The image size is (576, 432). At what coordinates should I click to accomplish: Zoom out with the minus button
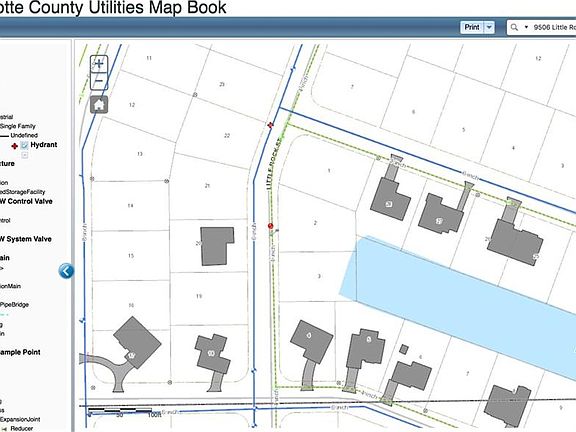point(99,81)
